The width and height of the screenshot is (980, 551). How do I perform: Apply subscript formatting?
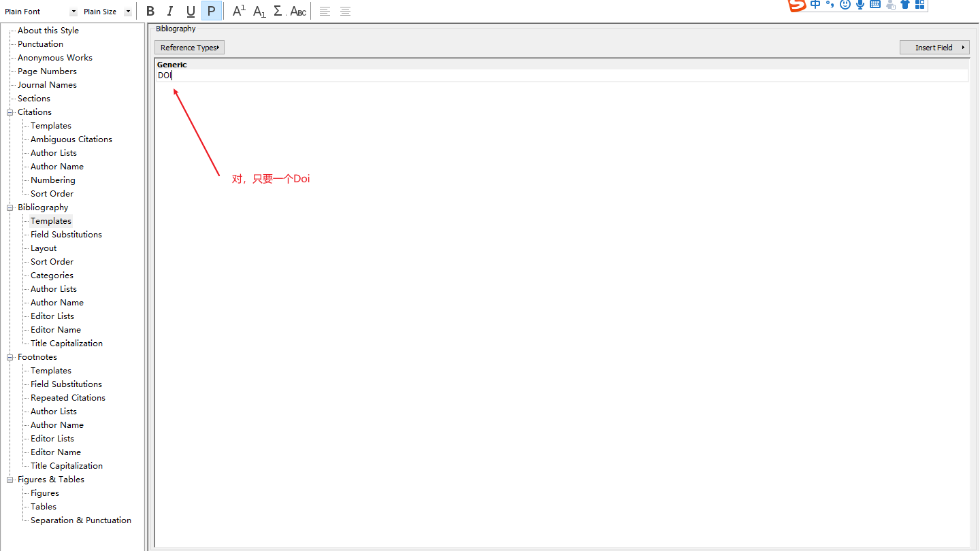(x=259, y=12)
